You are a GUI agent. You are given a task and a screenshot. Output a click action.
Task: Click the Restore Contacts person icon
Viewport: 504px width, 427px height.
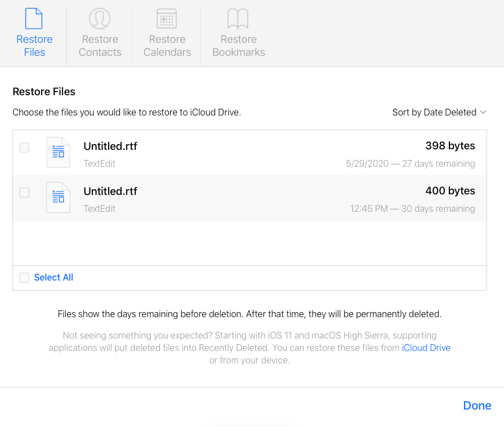(100, 19)
